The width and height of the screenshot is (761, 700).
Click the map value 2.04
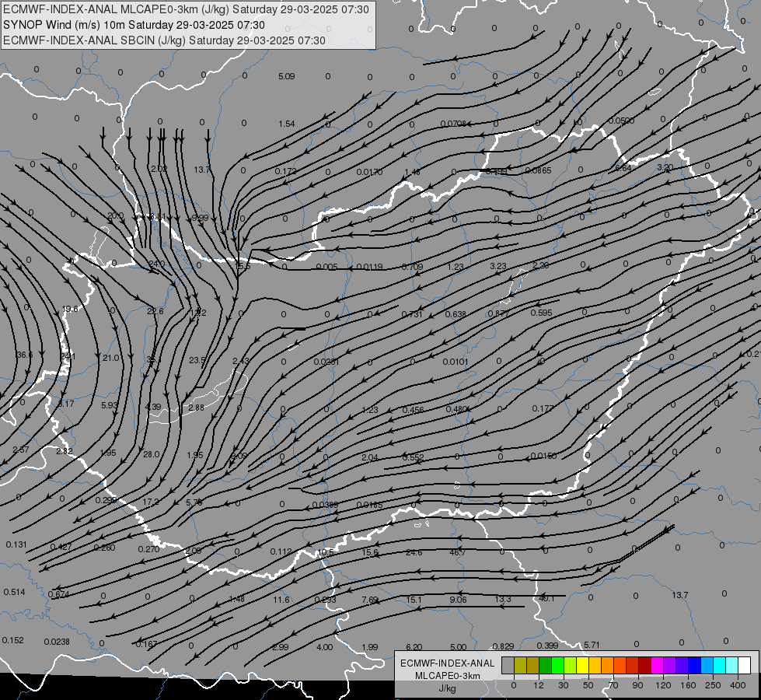click(370, 457)
